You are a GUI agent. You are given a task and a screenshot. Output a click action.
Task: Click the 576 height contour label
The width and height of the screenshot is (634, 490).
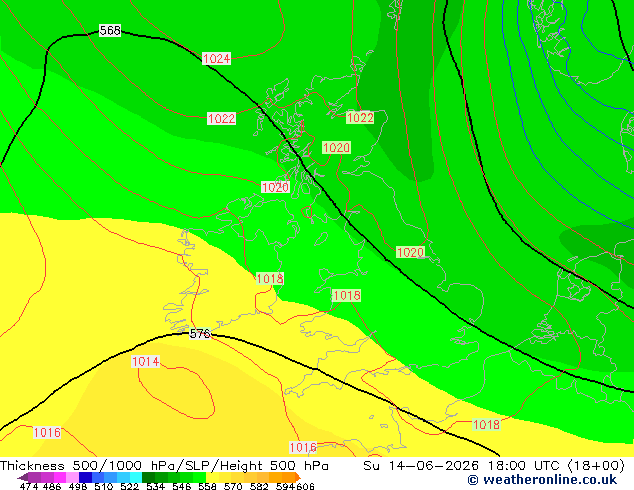200,334
